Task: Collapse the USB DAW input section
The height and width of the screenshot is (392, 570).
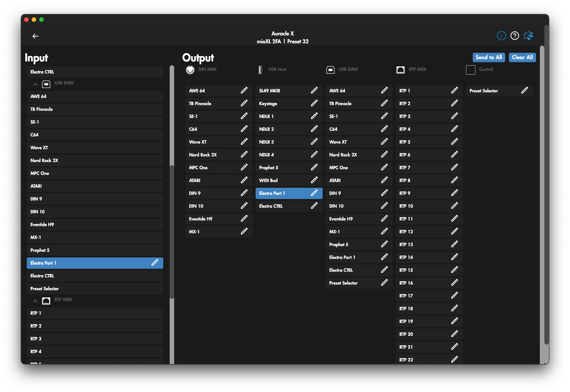Action: [x=35, y=84]
